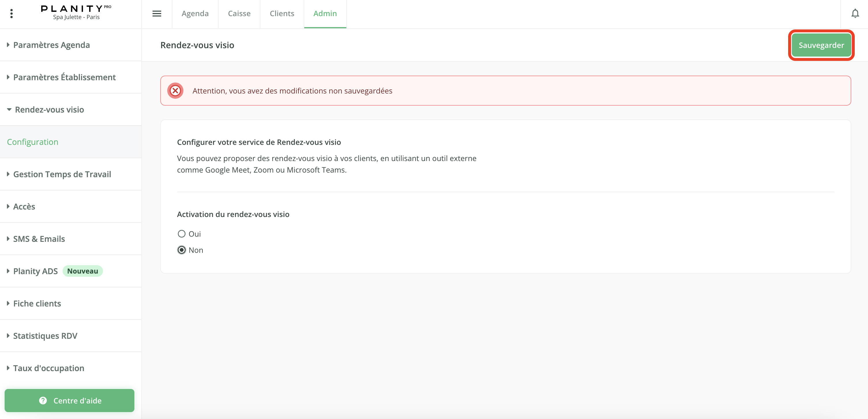868x419 pixels.
Task: Expand the SMS & Emails section
Action: click(x=39, y=239)
